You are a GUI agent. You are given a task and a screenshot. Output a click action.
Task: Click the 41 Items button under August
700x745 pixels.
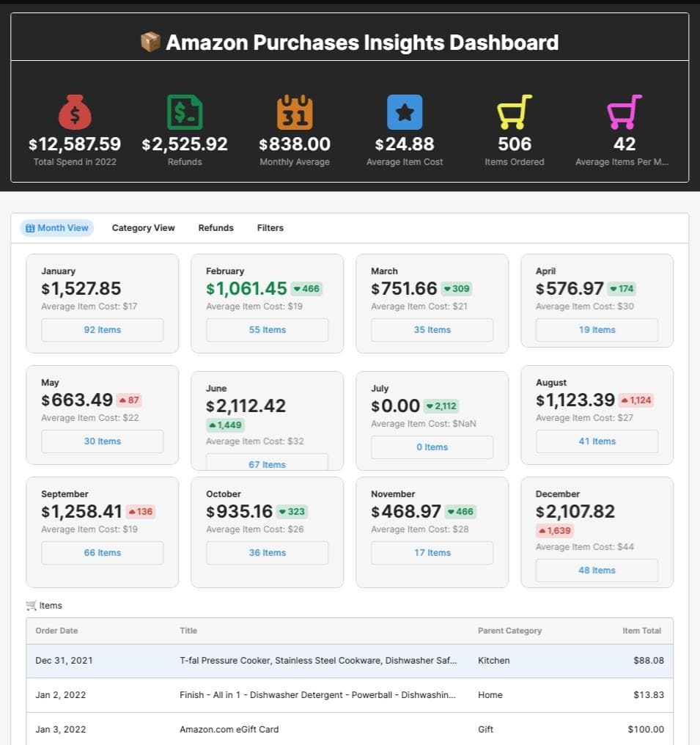[x=597, y=441]
